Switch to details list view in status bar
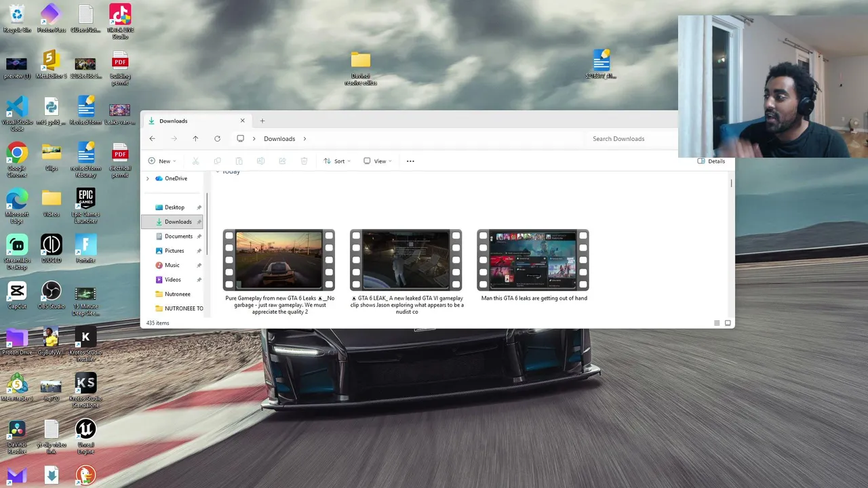The width and height of the screenshot is (868, 488). tap(717, 323)
